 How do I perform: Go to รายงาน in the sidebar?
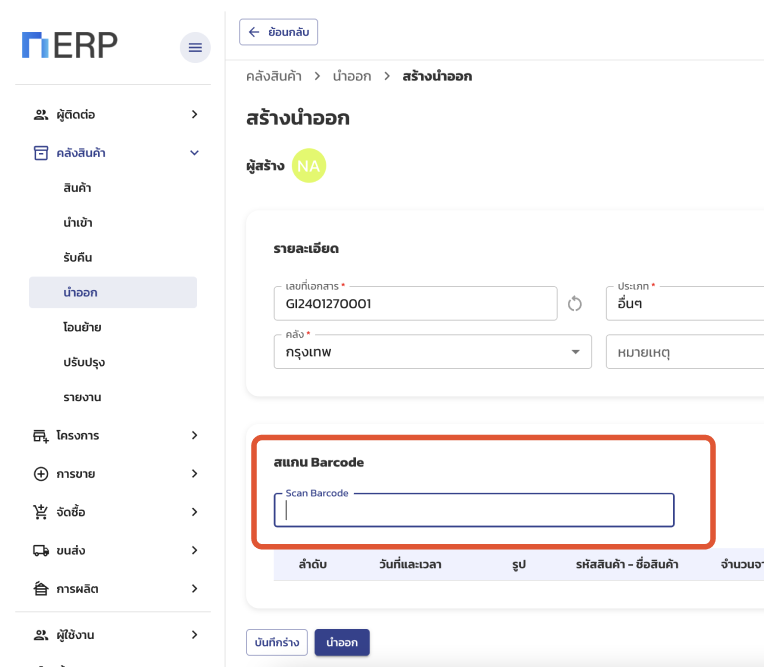pyautogui.click(x=82, y=397)
